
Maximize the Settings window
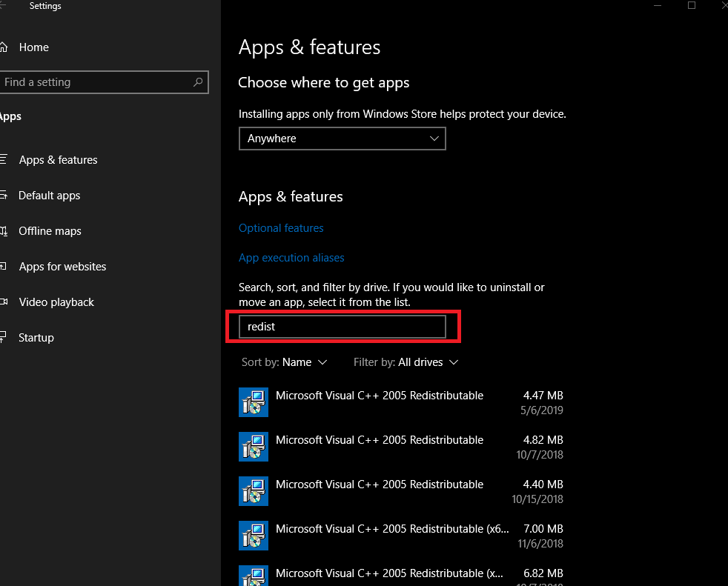pos(692,6)
